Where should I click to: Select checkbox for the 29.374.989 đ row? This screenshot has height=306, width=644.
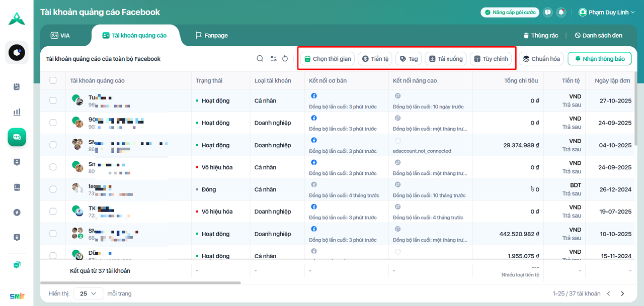(x=53, y=145)
